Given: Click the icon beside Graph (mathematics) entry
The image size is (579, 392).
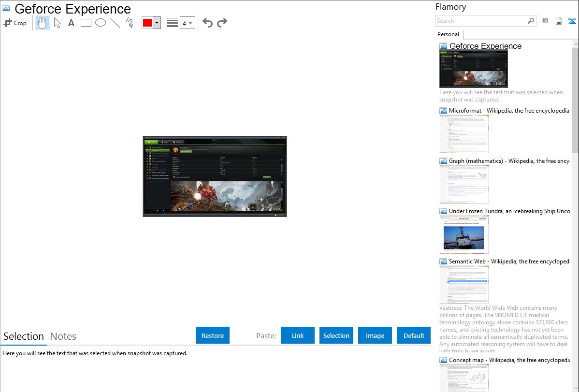Looking at the screenshot, I should (x=443, y=161).
